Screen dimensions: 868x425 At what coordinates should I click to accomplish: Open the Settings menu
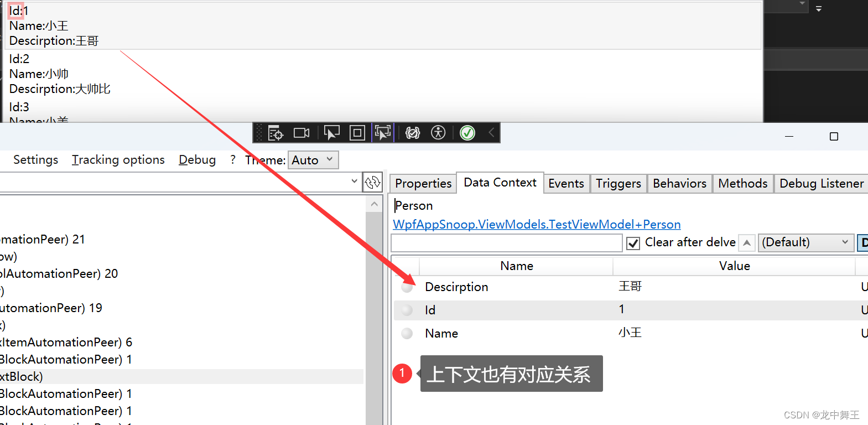tap(35, 159)
